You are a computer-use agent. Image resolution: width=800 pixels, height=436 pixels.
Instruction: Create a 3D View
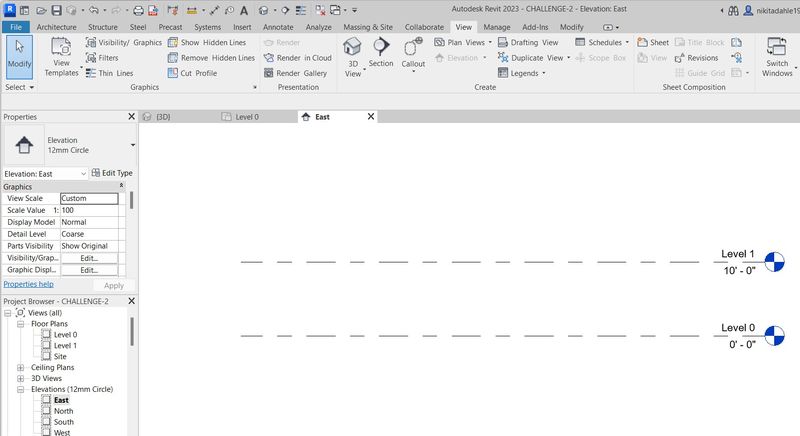click(353, 57)
